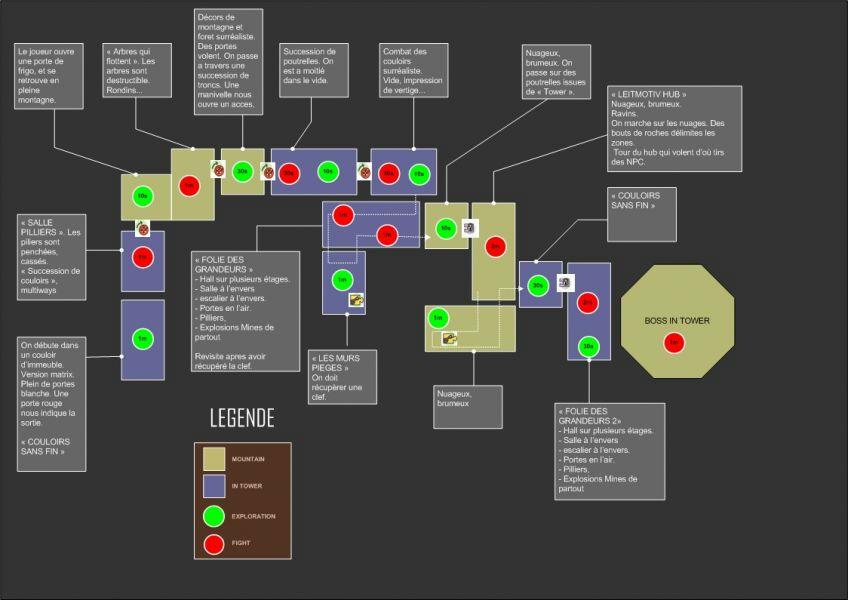Viewport: 848px width, 600px height.
Task: Click the Arbres qui flottent note box
Action: (137, 71)
